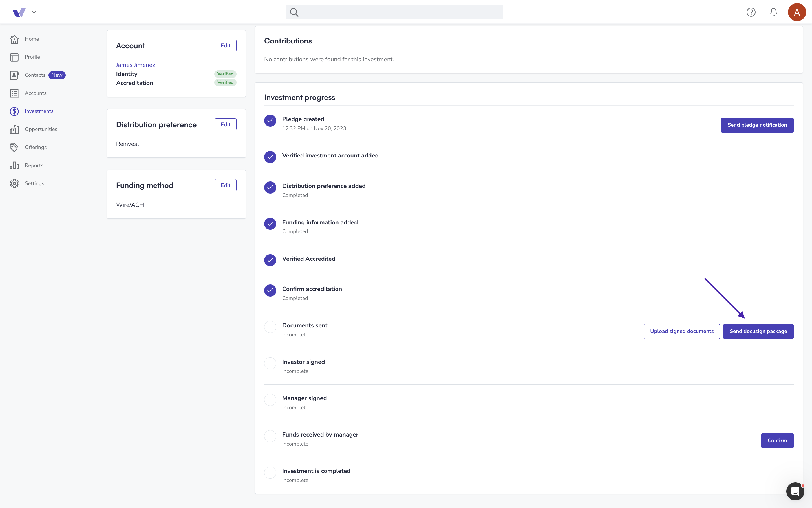This screenshot has width=812, height=508.
Task: Open Profile from the sidebar
Action: (32, 57)
